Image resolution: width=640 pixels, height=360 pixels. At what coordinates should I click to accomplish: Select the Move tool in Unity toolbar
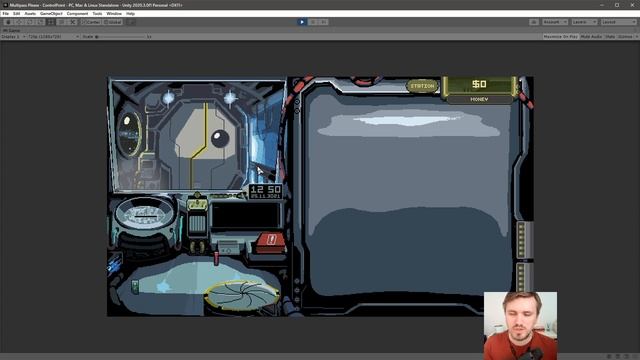18,22
